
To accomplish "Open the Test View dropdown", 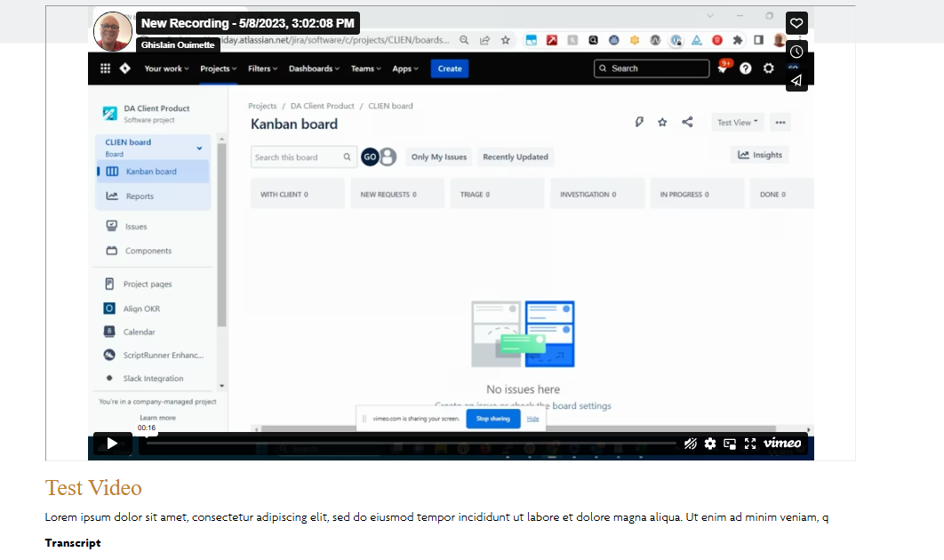I will point(738,123).
